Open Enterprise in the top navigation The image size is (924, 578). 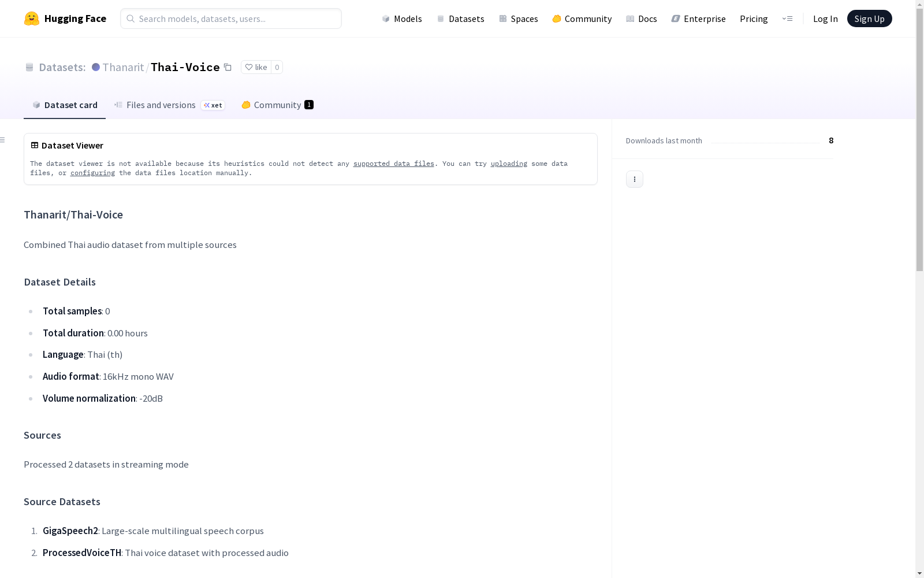pos(699,18)
